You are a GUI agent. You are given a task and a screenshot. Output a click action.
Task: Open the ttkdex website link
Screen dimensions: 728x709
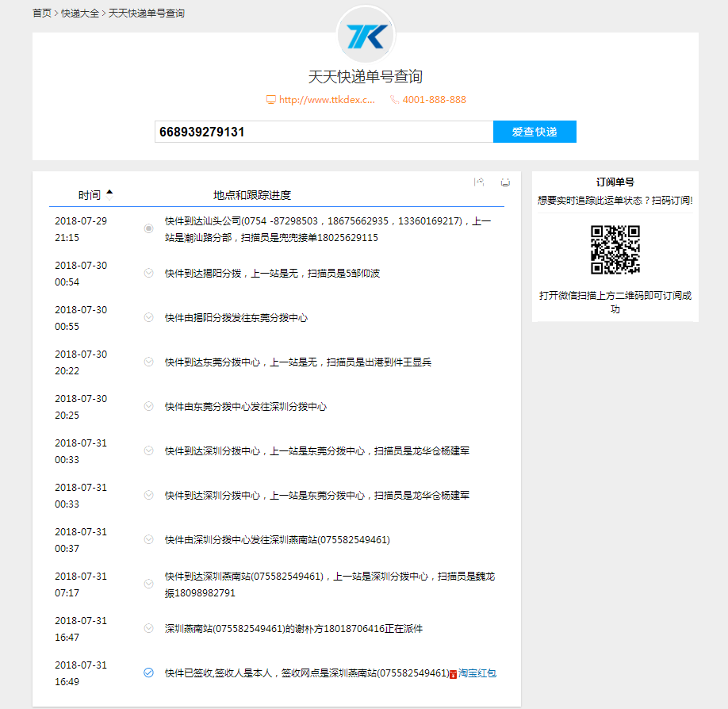pos(327,99)
